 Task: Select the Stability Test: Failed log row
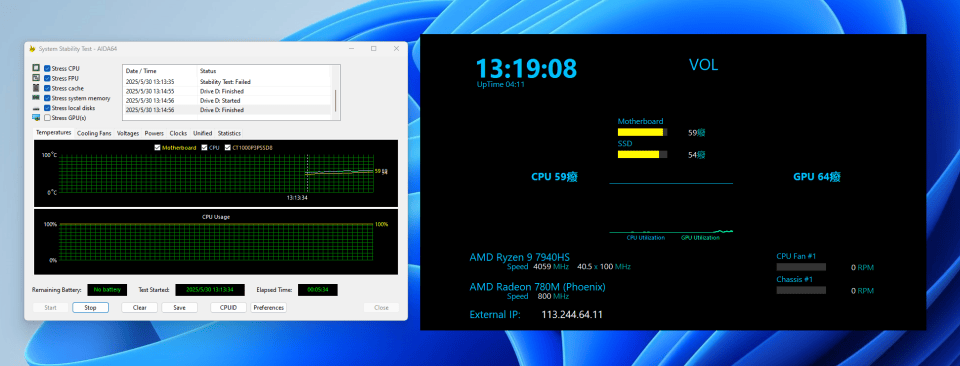pyautogui.click(x=227, y=81)
